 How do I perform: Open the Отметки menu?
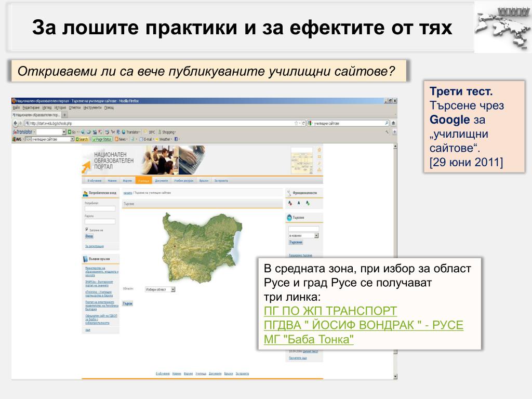click(75, 108)
